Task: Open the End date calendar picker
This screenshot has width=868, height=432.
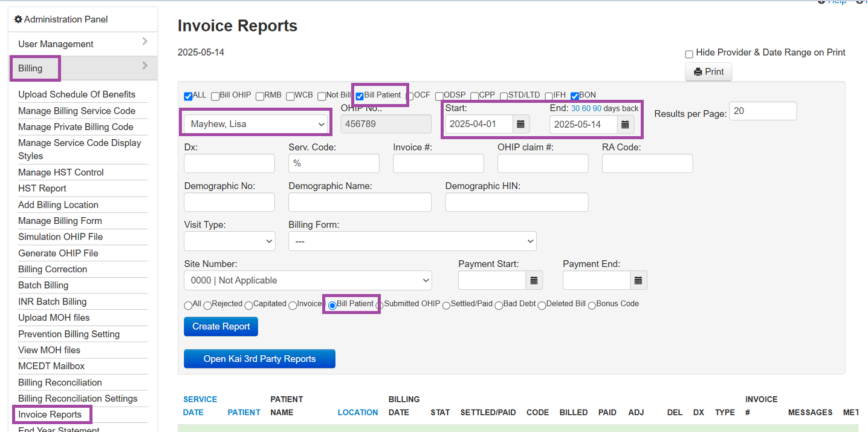Action: tap(624, 125)
